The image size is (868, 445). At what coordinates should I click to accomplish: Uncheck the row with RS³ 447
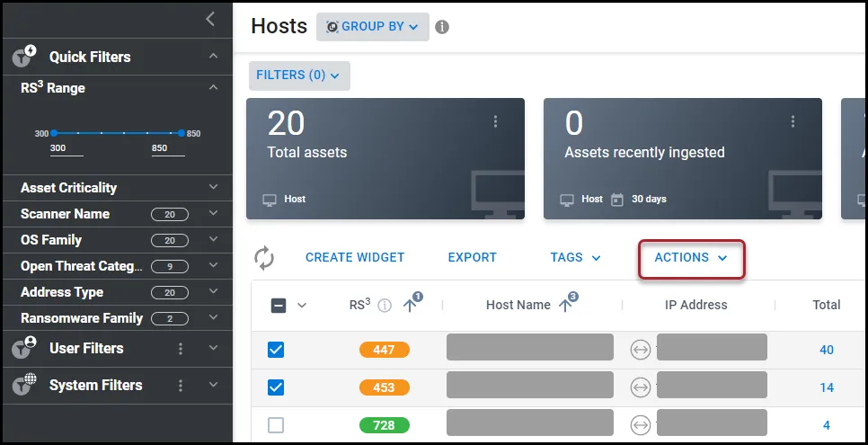click(276, 350)
